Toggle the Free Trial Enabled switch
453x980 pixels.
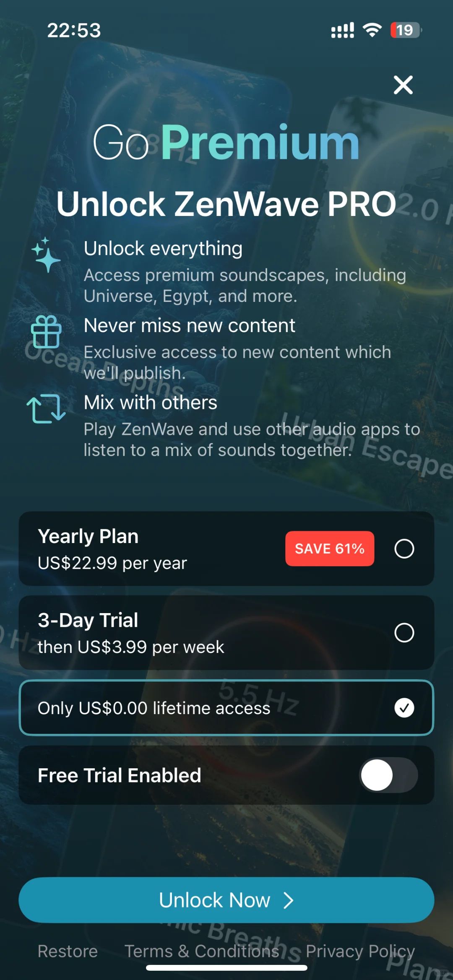388,775
